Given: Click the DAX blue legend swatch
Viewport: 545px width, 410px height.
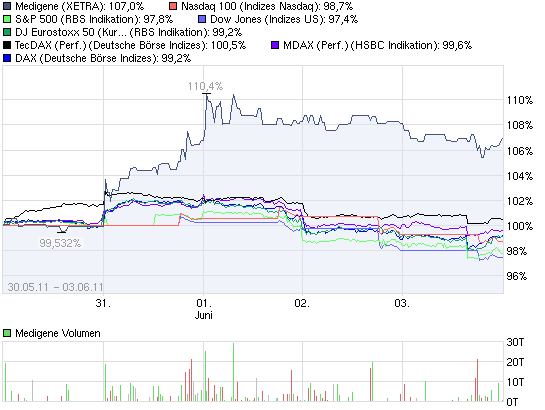Looking at the screenshot, I should tap(7, 58).
